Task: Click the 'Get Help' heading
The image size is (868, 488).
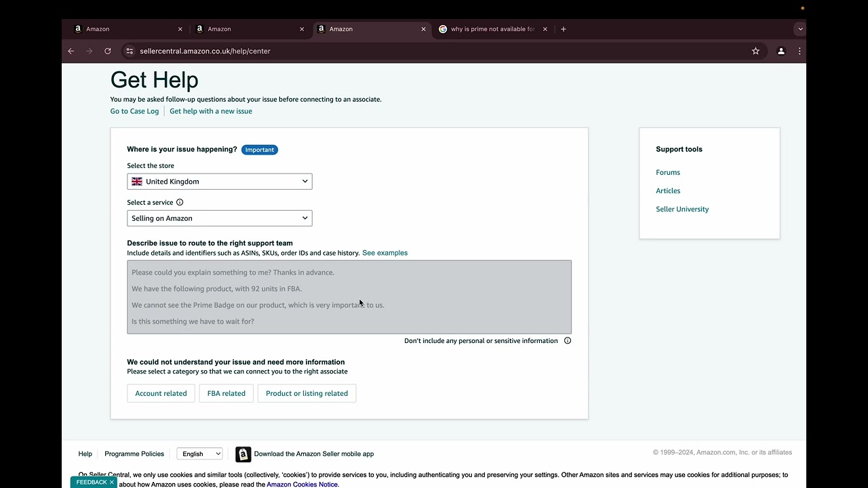Action: pos(155,80)
